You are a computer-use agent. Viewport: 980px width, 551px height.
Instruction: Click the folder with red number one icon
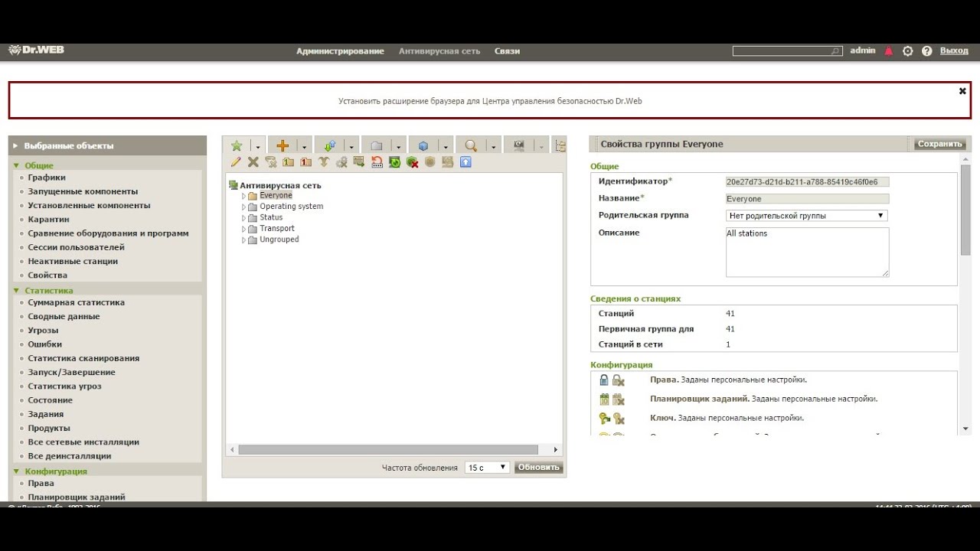point(306,161)
